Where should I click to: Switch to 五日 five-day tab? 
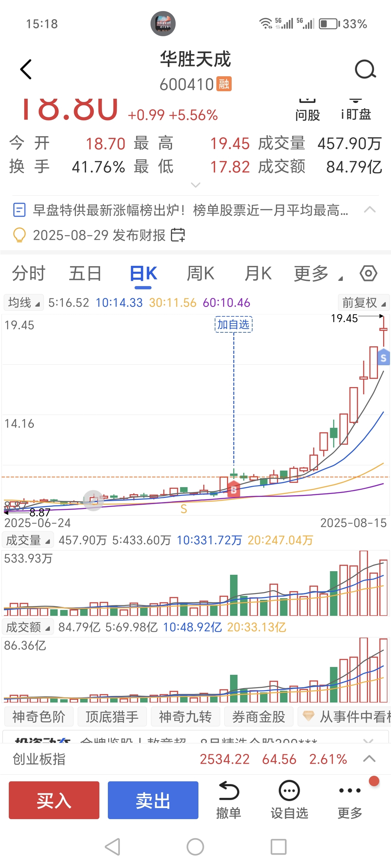pyautogui.click(x=85, y=273)
